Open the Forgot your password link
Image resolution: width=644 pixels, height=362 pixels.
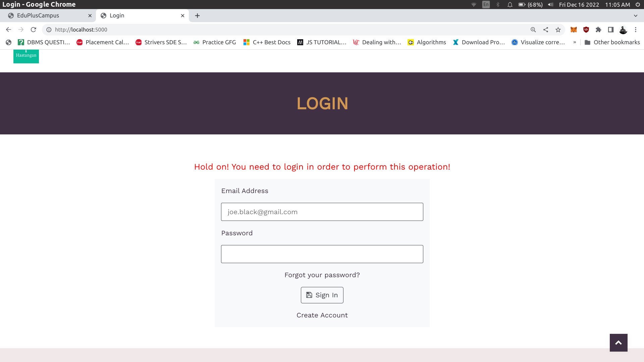[322, 275]
